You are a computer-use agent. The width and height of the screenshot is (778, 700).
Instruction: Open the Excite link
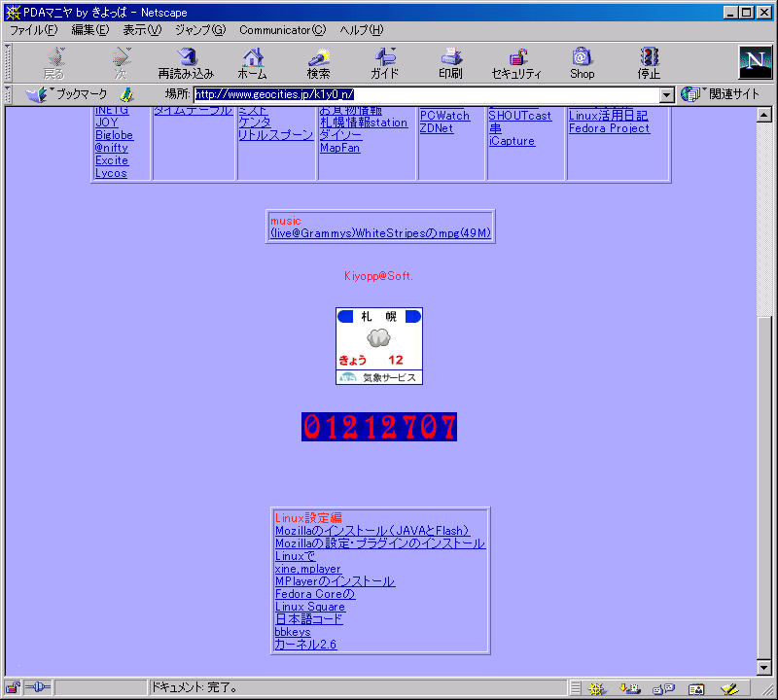point(112,160)
